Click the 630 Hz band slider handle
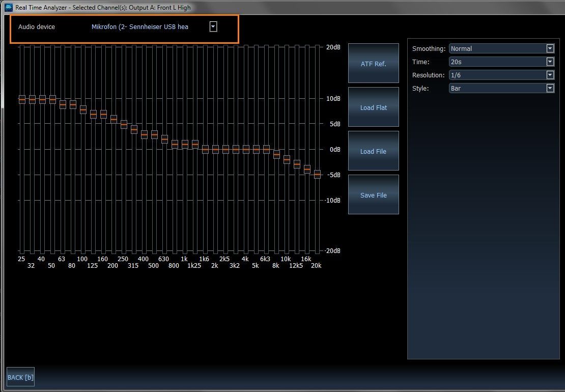Screen dimensions: 565x392 [164, 139]
